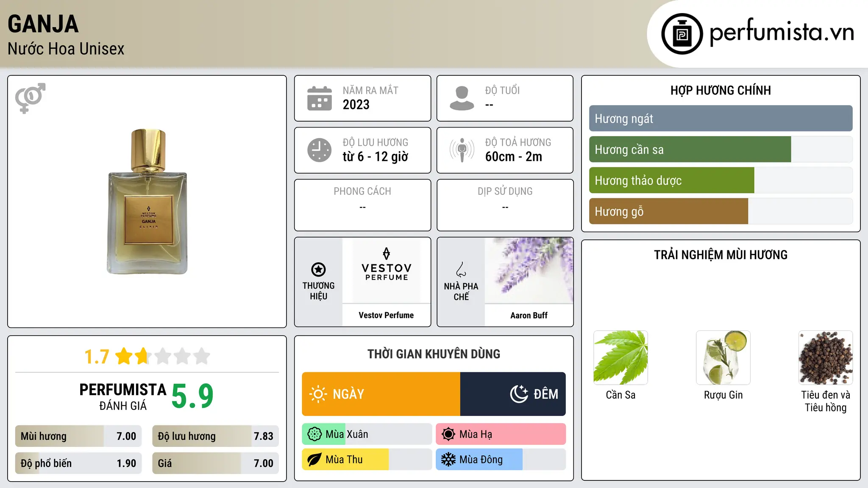The width and height of the screenshot is (868, 488).
Task: Click the moon icon in the Đêm bar
Action: pyautogui.click(x=519, y=394)
